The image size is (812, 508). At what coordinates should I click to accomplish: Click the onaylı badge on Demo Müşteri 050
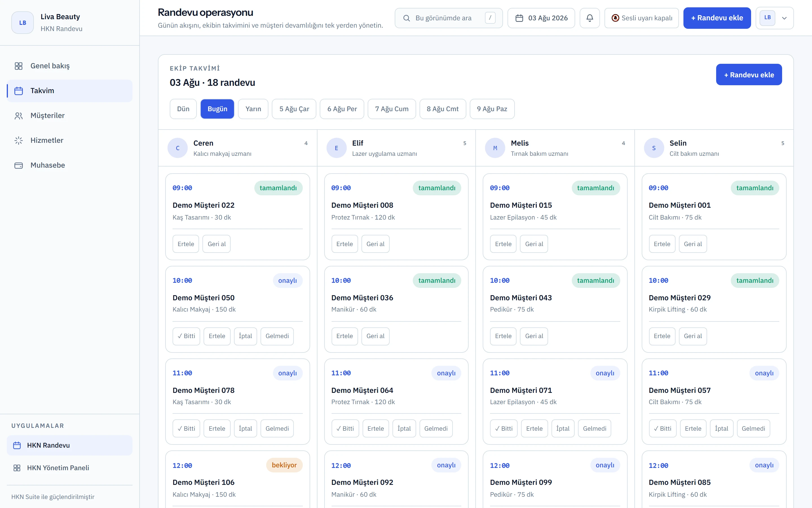pyautogui.click(x=288, y=281)
